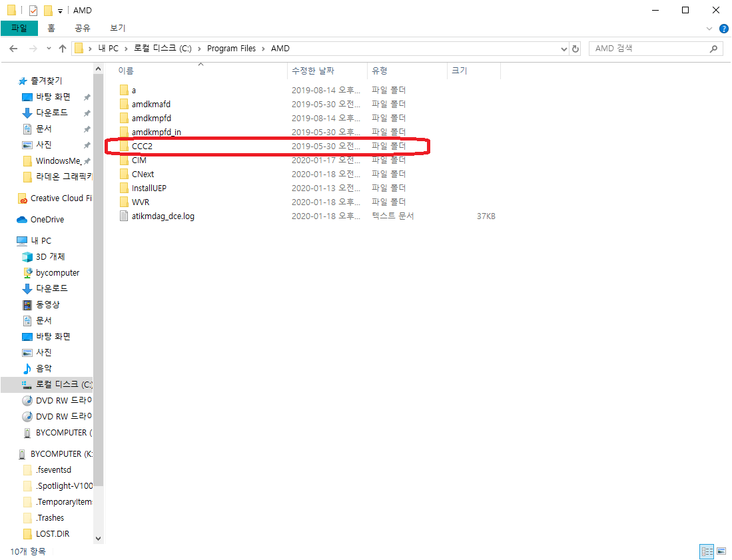Open OneDrive in the navigation pane
Viewport: 732px width, 560px height.
coord(47,219)
